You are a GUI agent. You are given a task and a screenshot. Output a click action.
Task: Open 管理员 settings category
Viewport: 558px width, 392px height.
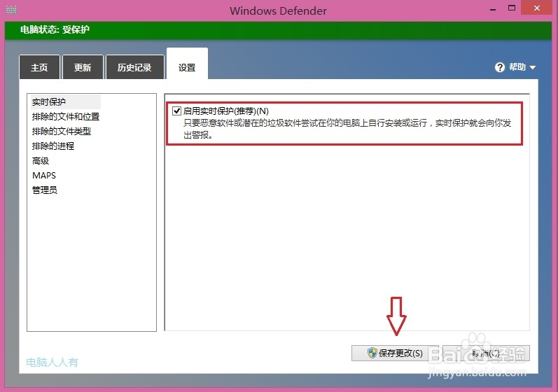(x=45, y=190)
